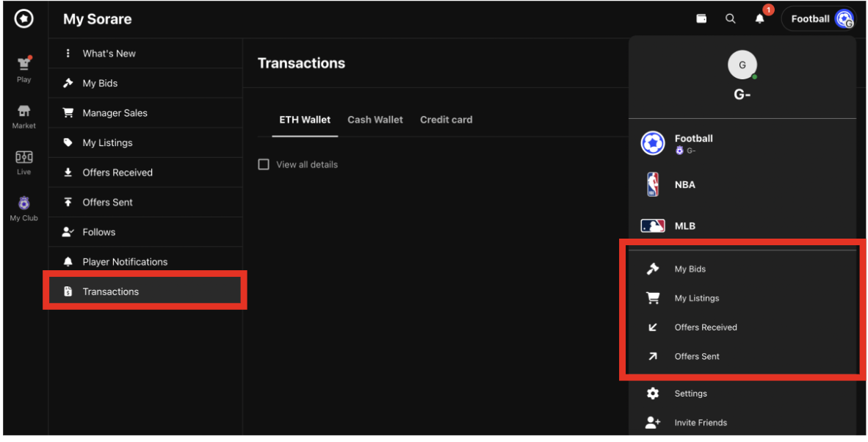This screenshot has width=868, height=442.
Task: Click Invite Friends in the account menu
Action: tap(742, 423)
